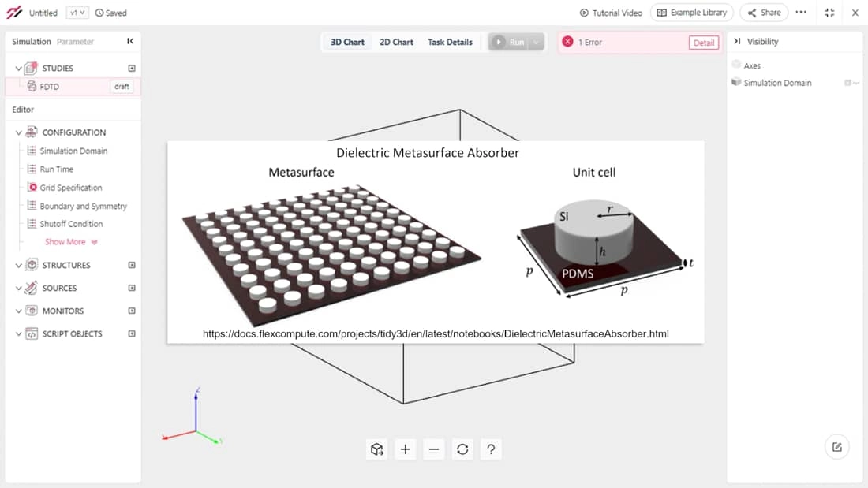Click the error Detail button
Screen dimensions: 868x488
coord(703,43)
